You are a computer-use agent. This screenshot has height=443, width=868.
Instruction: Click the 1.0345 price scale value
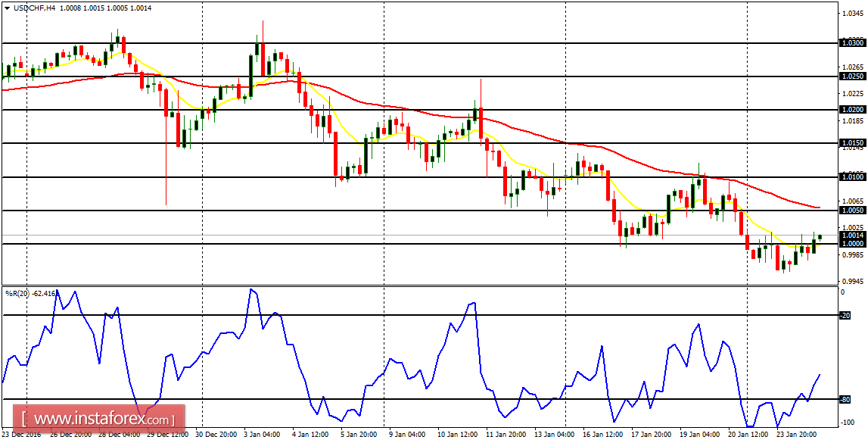851,13
